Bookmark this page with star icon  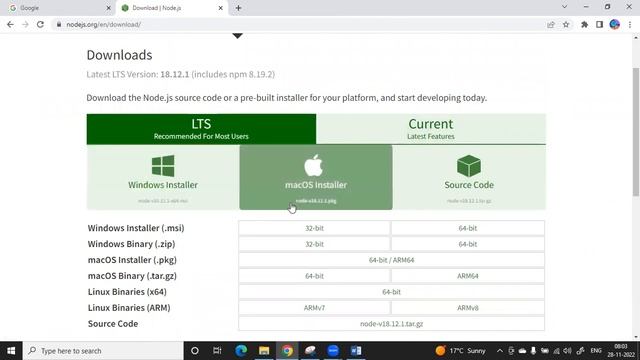[x=566, y=24]
